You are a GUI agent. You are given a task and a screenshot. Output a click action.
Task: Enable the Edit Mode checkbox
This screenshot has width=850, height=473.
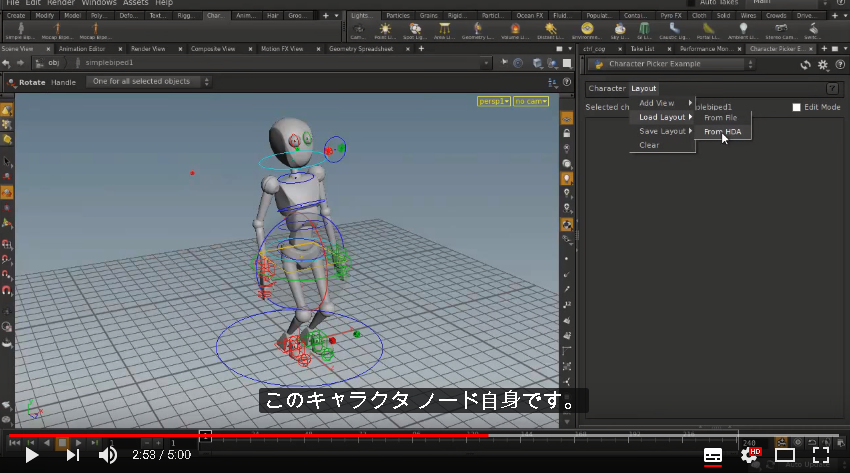(x=796, y=107)
